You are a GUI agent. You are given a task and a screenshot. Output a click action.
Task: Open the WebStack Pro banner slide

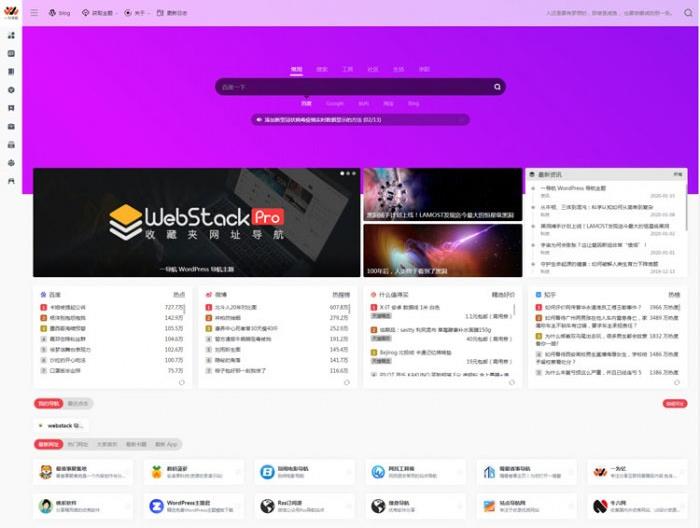[196, 222]
